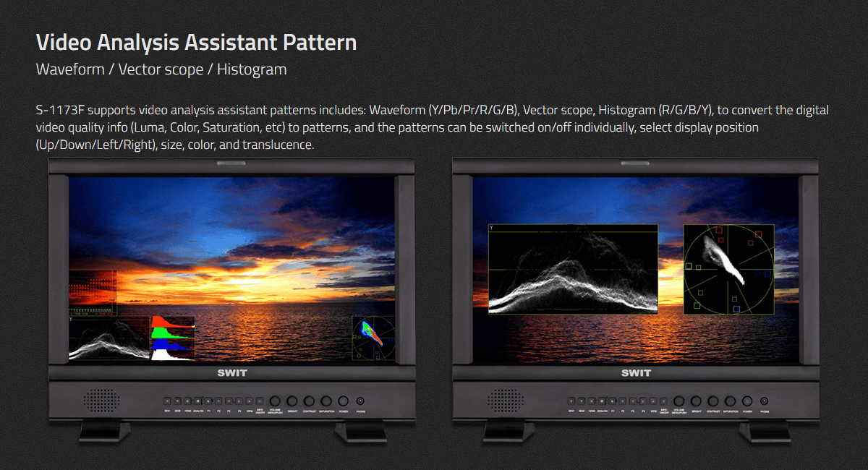Toggle Power button on left monitor
This screenshot has height=470, width=868.
(343, 401)
